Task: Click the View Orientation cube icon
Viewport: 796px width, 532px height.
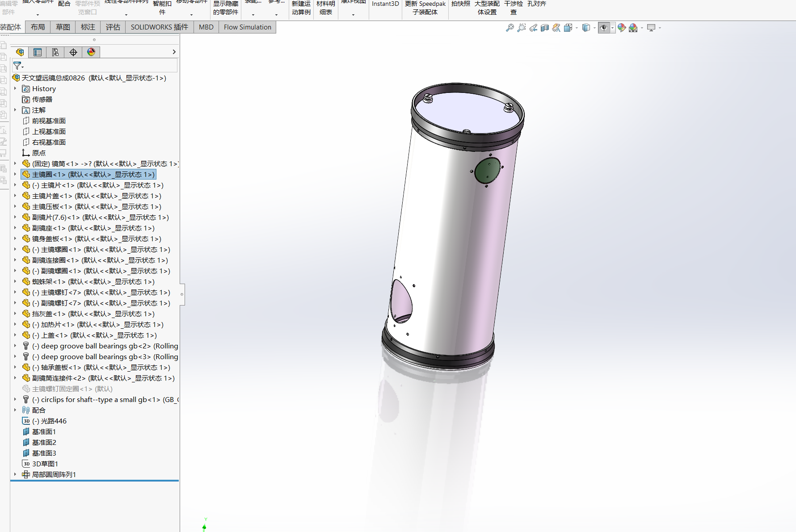Action: (568, 28)
